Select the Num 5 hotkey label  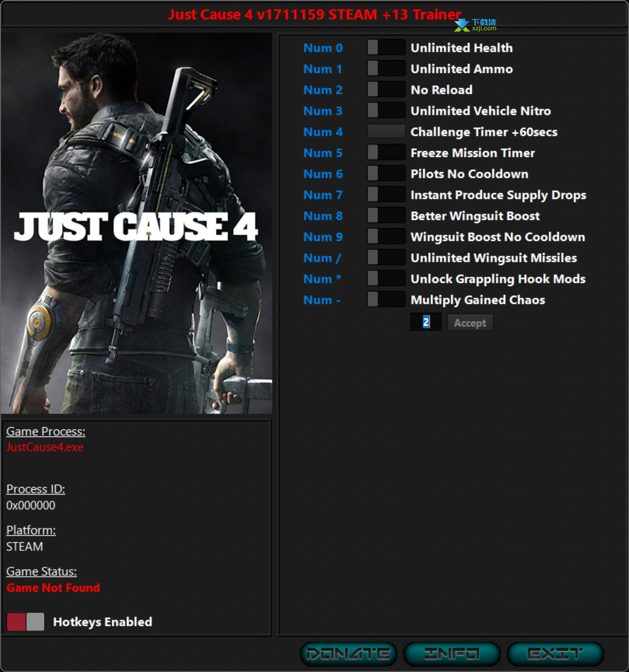(323, 153)
